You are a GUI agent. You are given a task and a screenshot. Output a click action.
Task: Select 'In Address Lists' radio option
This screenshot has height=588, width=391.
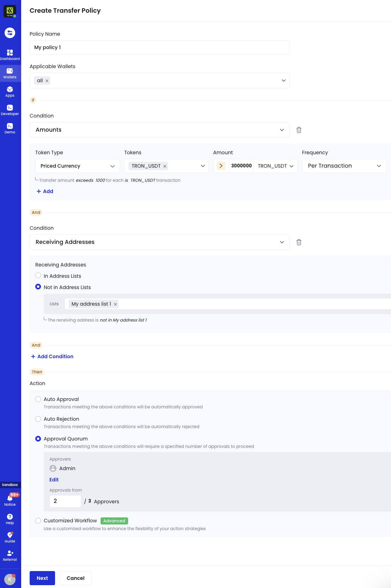(x=38, y=275)
